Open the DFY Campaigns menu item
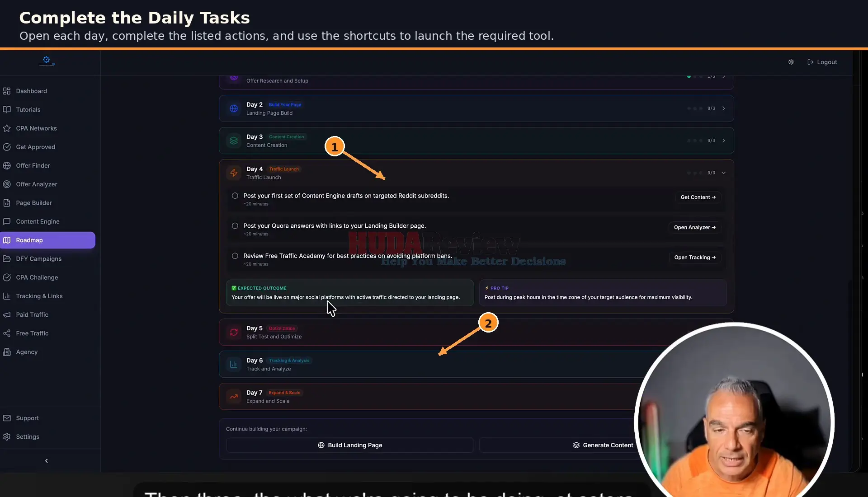 [48, 258]
